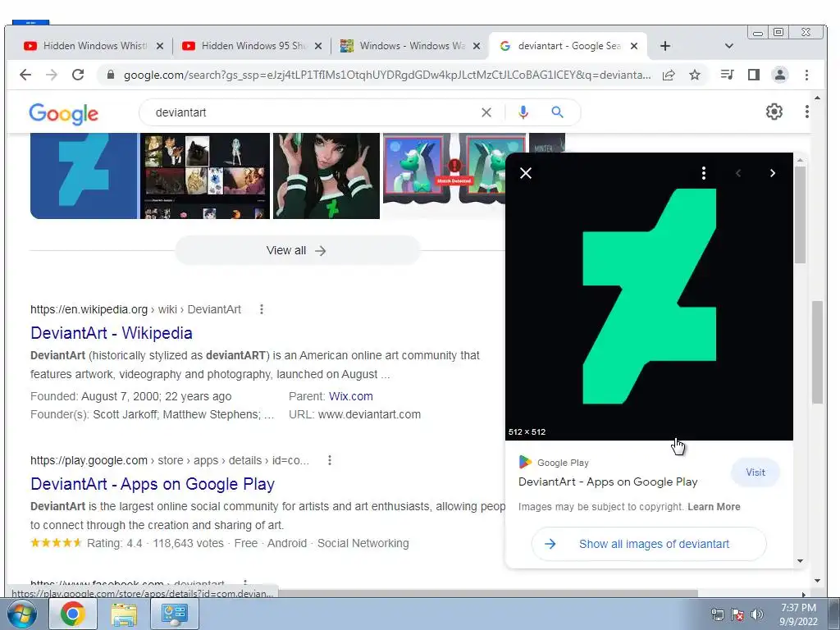Open the Windows Start button
This screenshot has width=840, height=630.
21,614
